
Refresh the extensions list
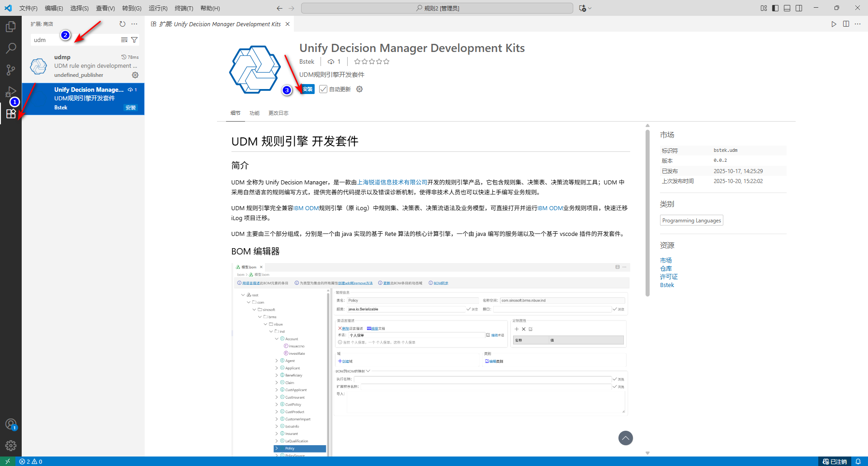point(123,24)
